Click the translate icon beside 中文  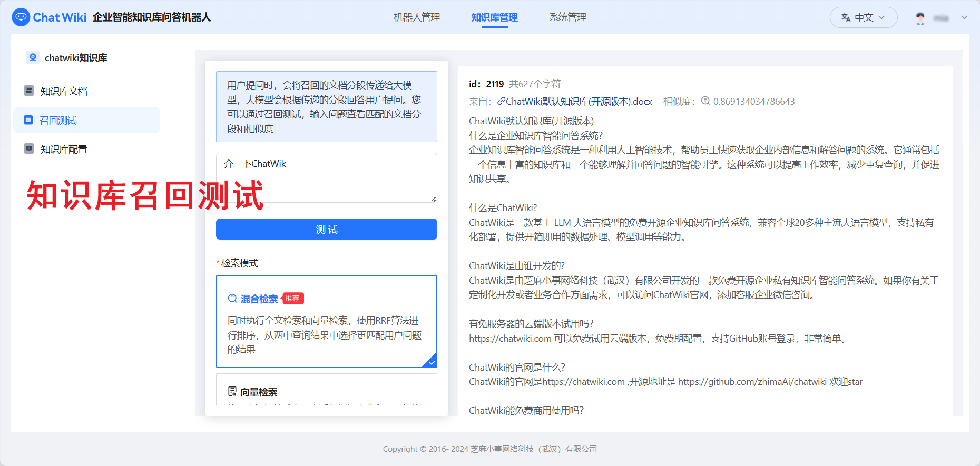[846, 17]
